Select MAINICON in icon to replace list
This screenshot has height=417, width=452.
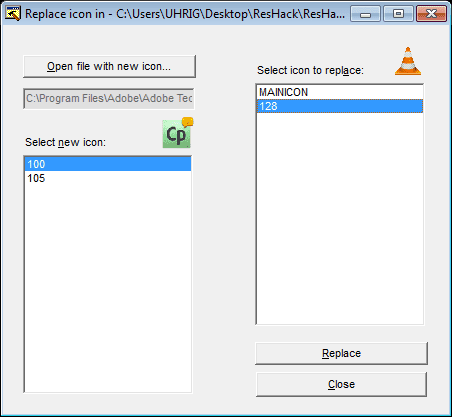click(x=340, y=92)
